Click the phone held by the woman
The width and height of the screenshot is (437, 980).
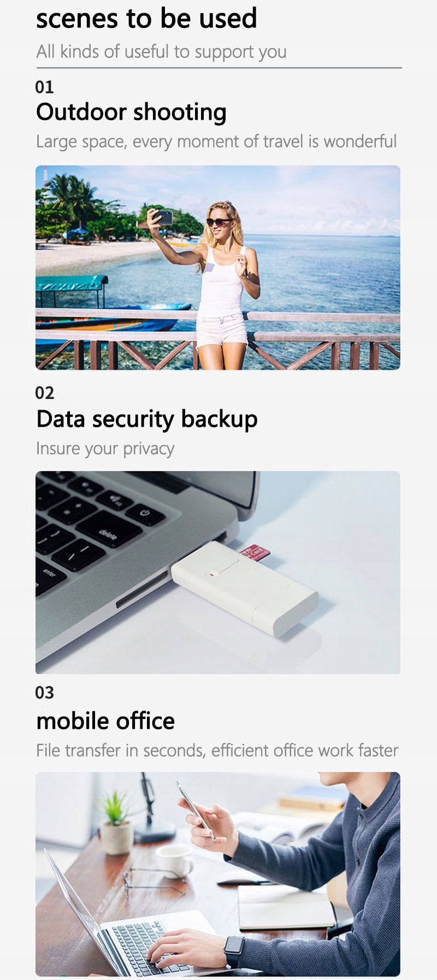point(162,217)
